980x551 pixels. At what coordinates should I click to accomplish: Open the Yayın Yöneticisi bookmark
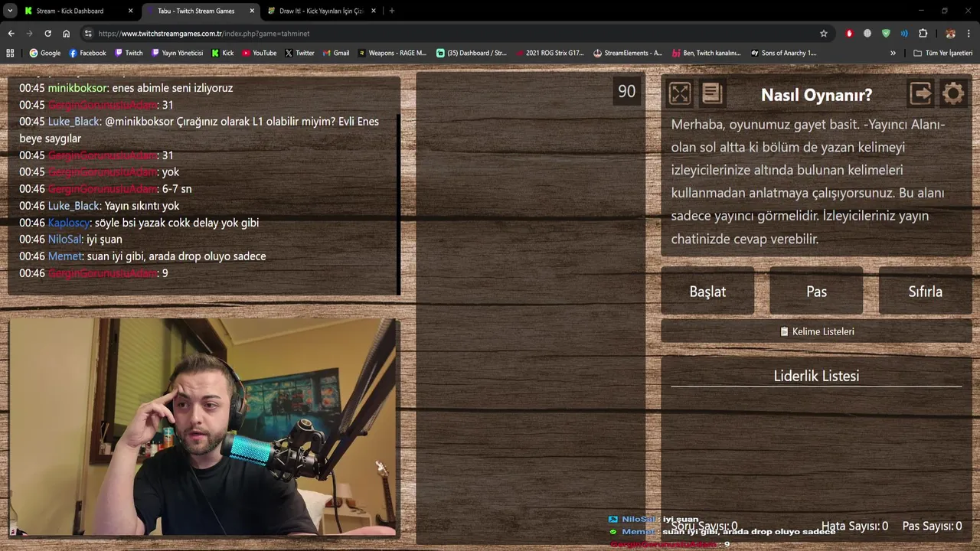tap(177, 53)
